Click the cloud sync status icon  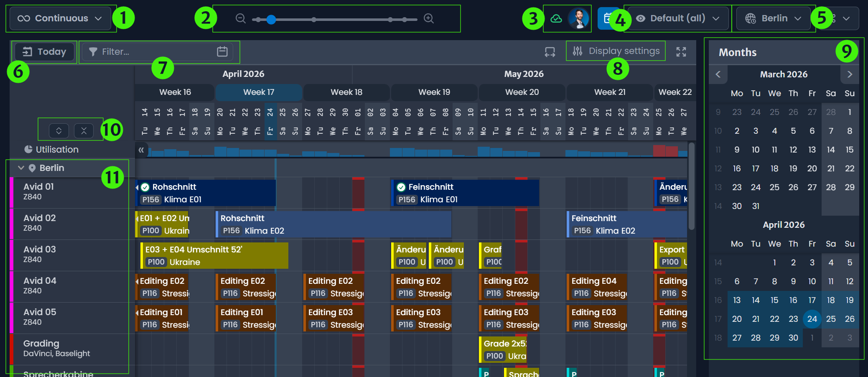556,18
